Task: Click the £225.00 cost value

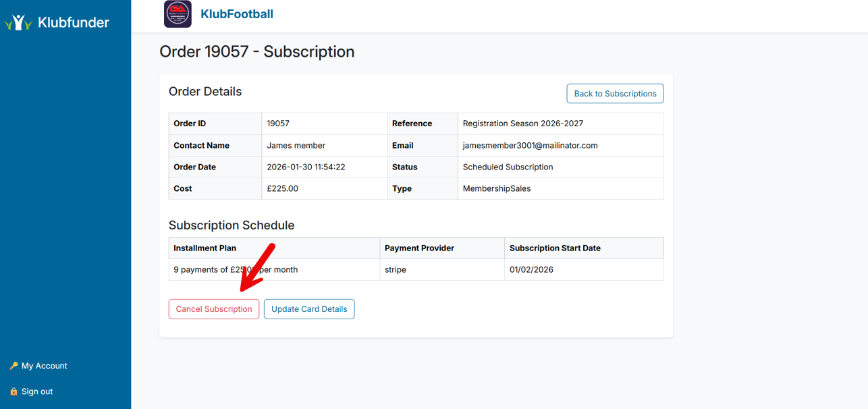Action: (282, 188)
